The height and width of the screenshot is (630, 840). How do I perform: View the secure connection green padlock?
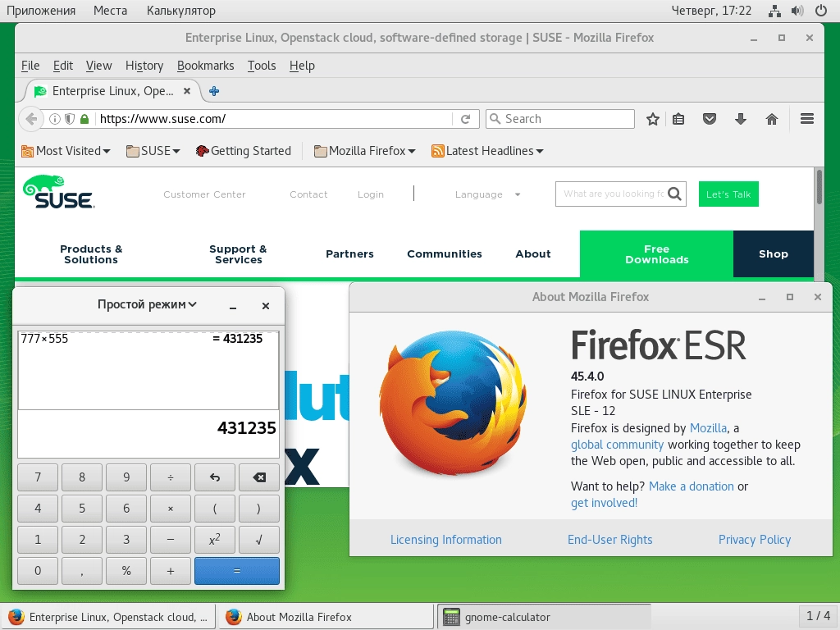pyautogui.click(x=84, y=119)
